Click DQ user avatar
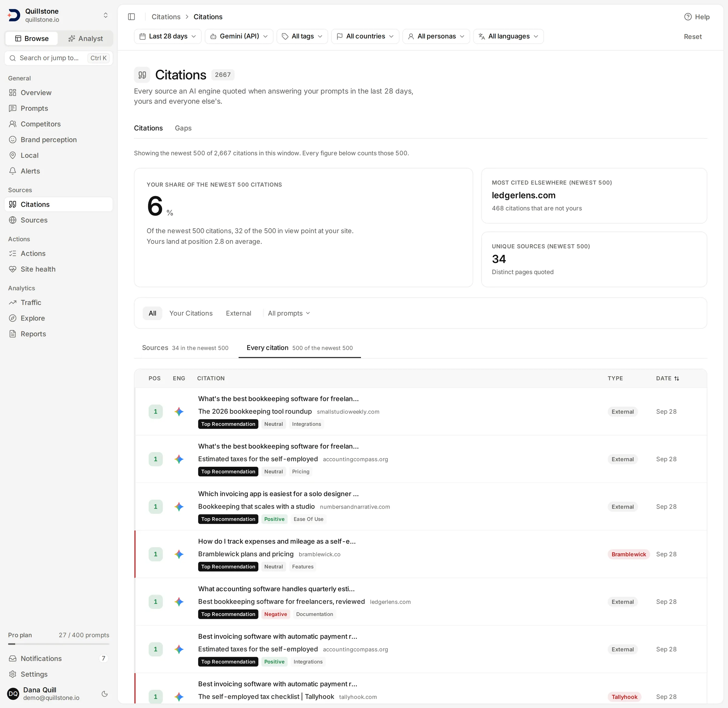The width and height of the screenshot is (728, 708). [13, 693]
